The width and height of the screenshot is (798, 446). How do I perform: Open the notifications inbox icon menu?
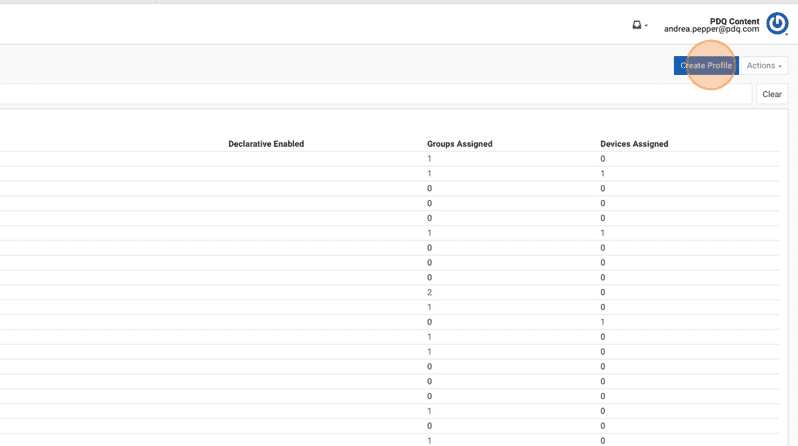point(639,24)
